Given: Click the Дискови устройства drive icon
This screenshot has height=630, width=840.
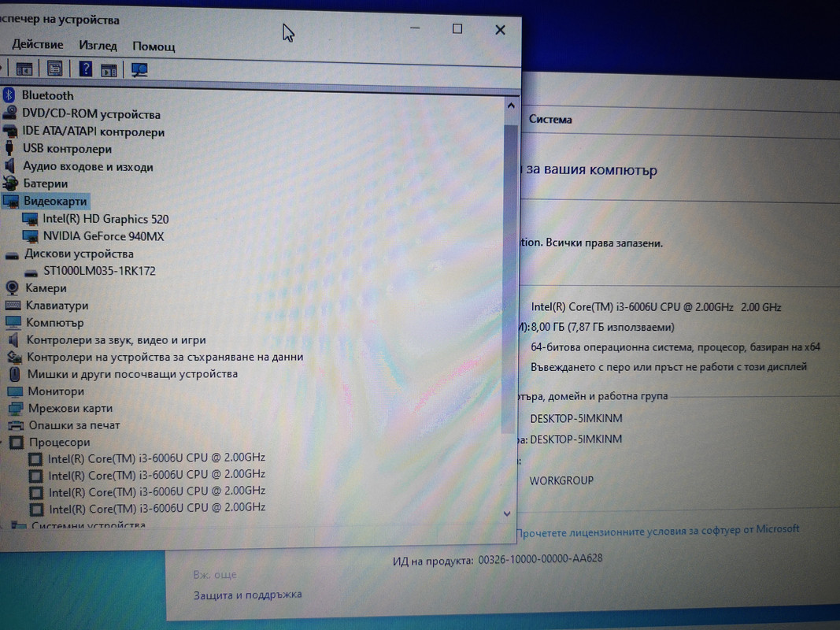Looking at the screenshot, I should [12, 255].
